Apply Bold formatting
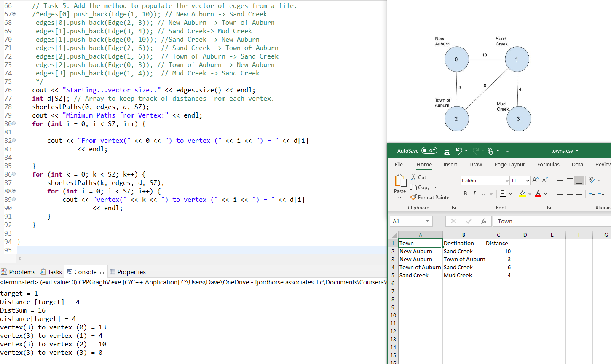Image resolution: width=611 pixels, height=364 pixels. (x=465, y=194)
